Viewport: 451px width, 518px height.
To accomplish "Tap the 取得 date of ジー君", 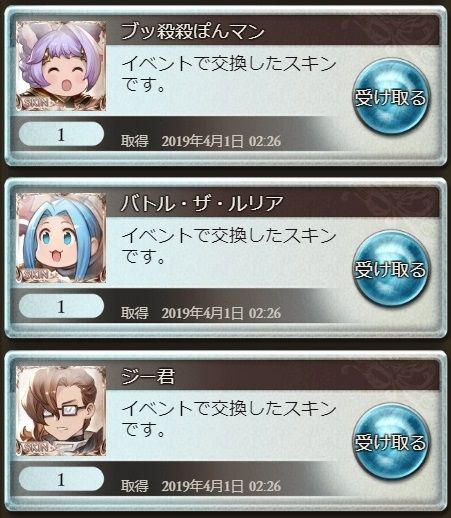I will click(x=201, y=486).
